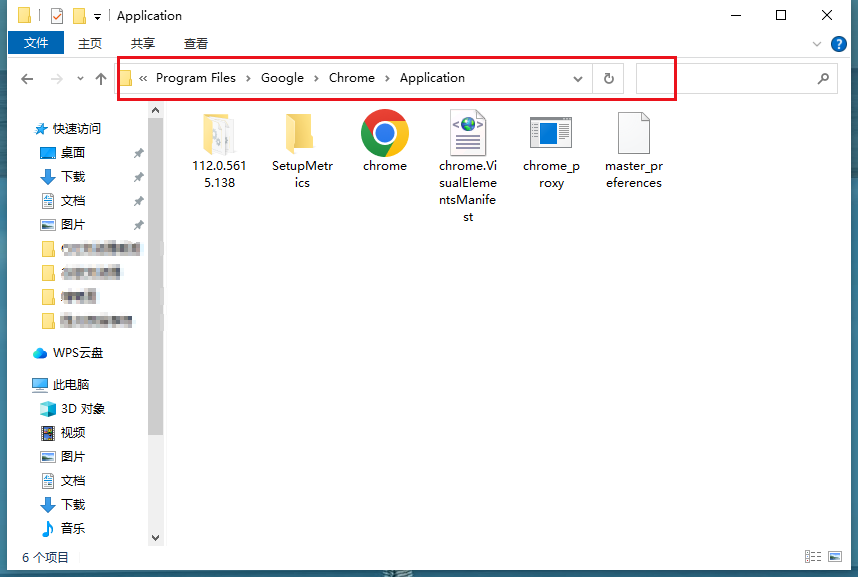858x577 pixels.
Task: Open the address bar history dropdown
Action: coord(578,79)
